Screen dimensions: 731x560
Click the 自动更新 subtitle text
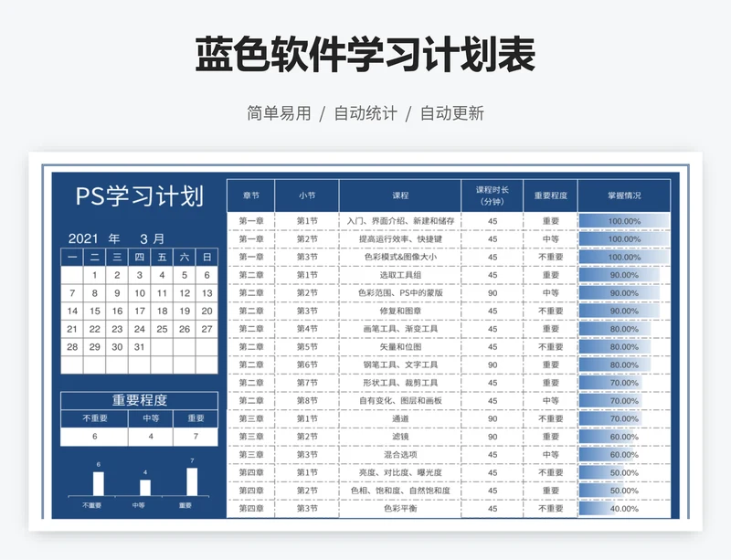coord(452,113)
